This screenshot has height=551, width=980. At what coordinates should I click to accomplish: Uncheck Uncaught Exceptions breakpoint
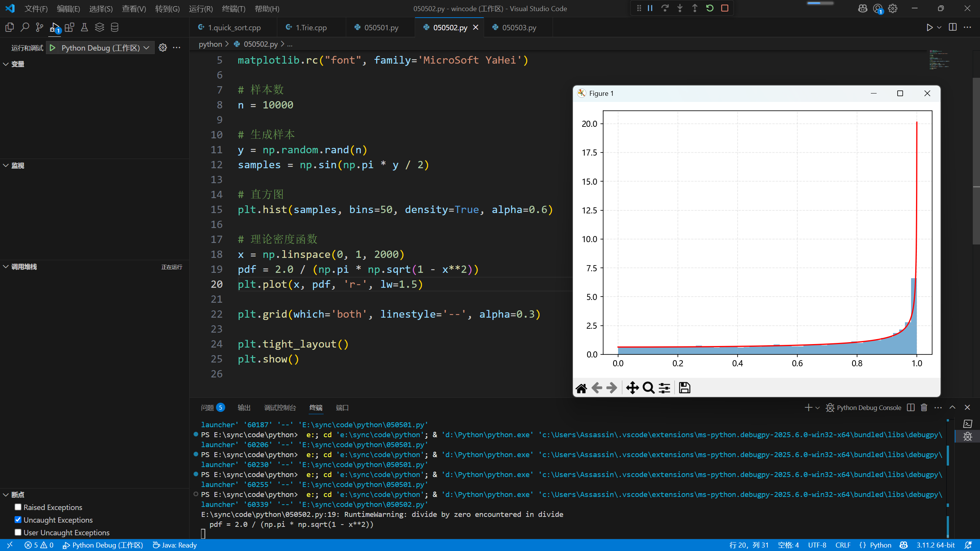tap(18, 520)
